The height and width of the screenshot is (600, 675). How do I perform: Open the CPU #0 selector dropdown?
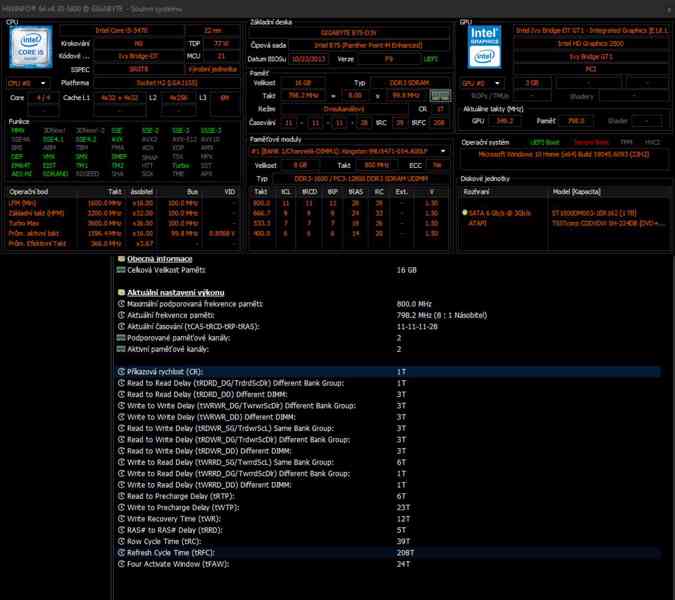pos(24,83)
